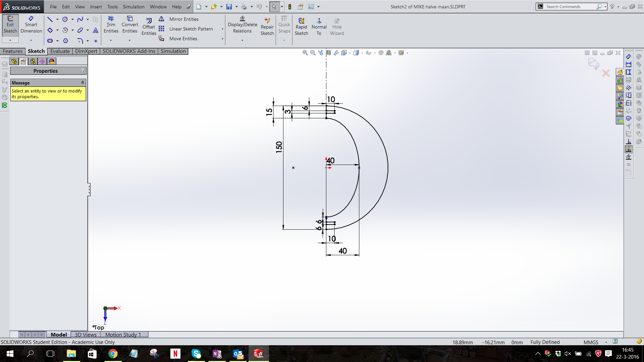Viewport: 644px width, 362px height.
Task: Open the DisplayManager tab
Action: pos(52,61)
